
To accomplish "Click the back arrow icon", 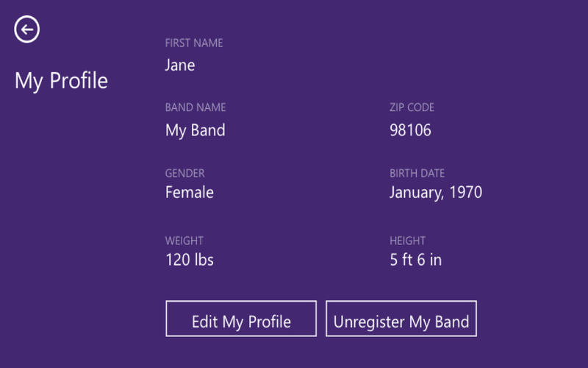I will pos(27,29).
